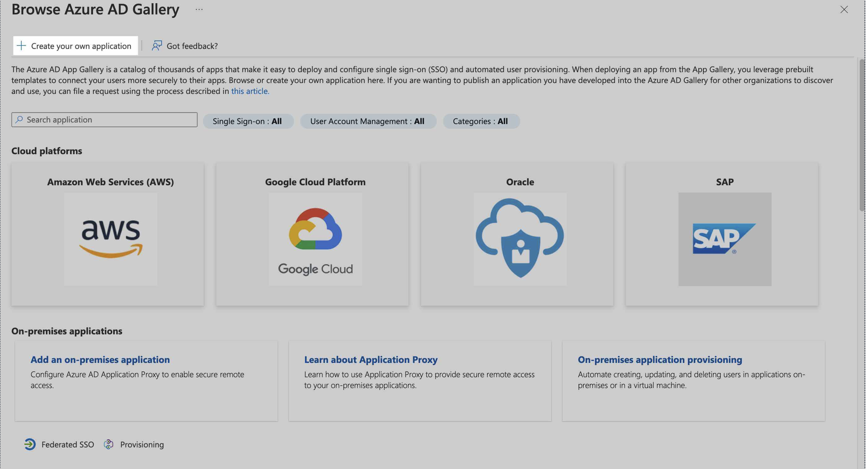Click the Provisioning cycle icon
This screenshot has height=469, width=868.
click(109, 444)
